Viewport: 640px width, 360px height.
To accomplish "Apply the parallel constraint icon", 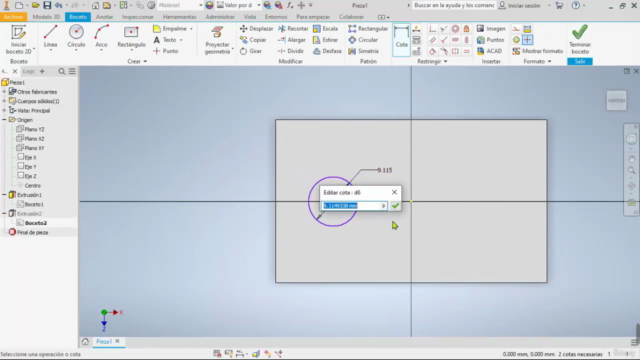I will tap(432, 40).
